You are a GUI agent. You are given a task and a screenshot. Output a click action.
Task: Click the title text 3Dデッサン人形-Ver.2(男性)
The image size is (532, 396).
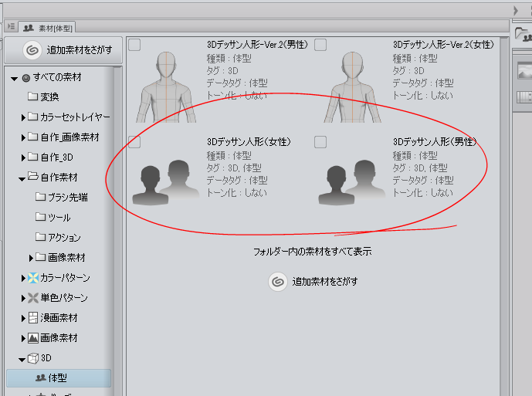point(257,45)
